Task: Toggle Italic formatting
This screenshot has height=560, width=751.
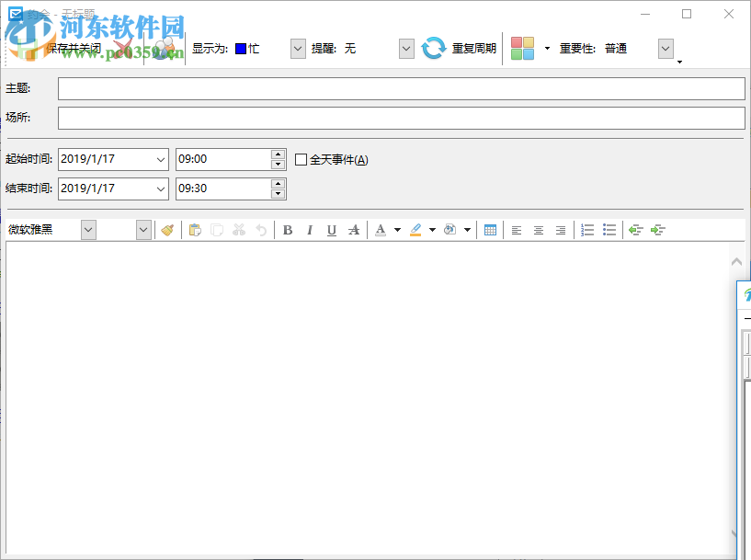Action: (x=310, y=230)
